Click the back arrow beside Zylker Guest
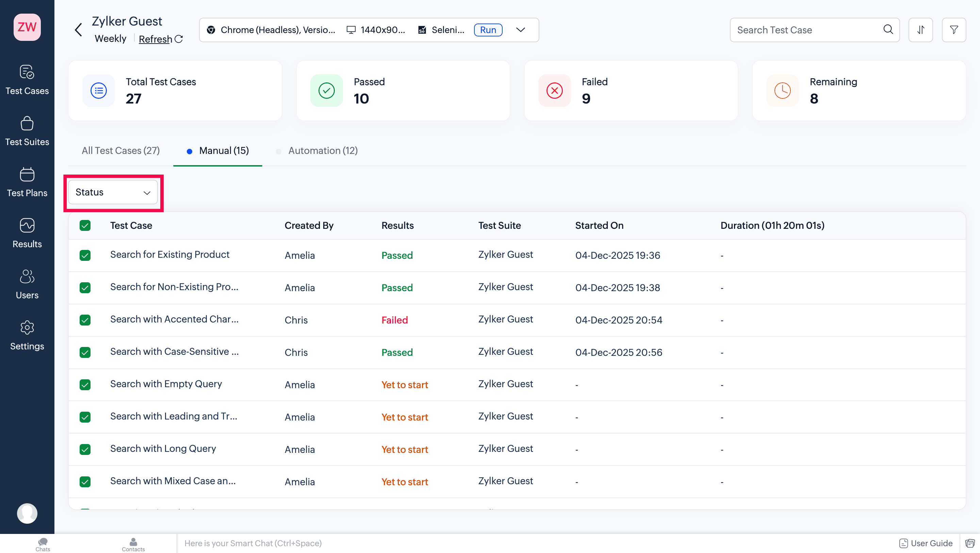Screen dimensions: 980x553 (78, 30)
